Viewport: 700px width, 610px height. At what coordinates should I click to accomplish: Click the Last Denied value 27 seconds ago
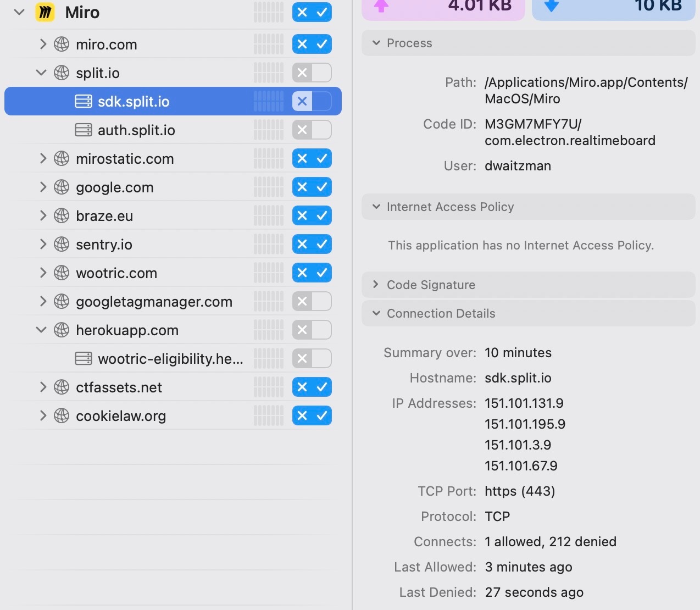534,592
